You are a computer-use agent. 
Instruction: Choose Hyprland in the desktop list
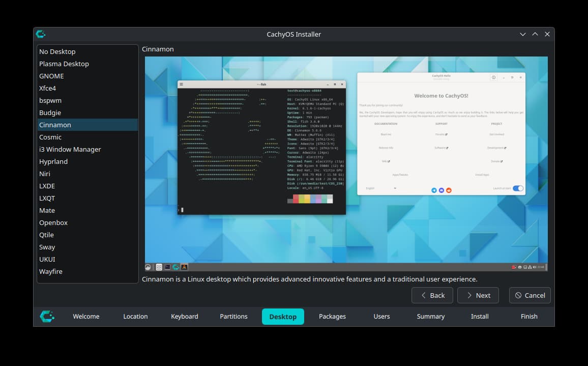(88, 161)
